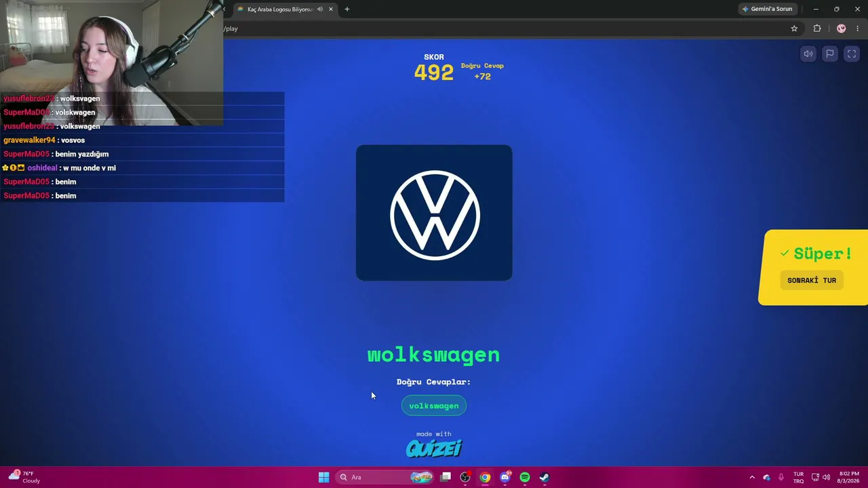This screenshot has width=868, height=488.
Task: Click the +72 points text
Action: 482,76
